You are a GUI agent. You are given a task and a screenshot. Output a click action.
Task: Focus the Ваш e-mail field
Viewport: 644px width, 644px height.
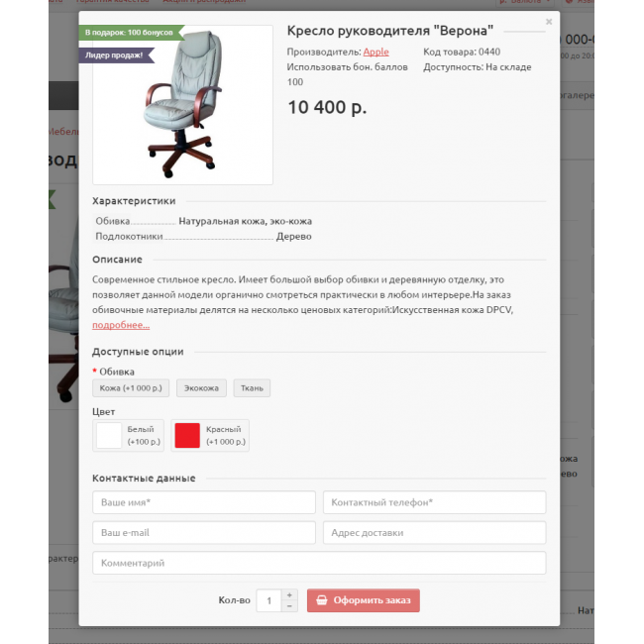204,533
